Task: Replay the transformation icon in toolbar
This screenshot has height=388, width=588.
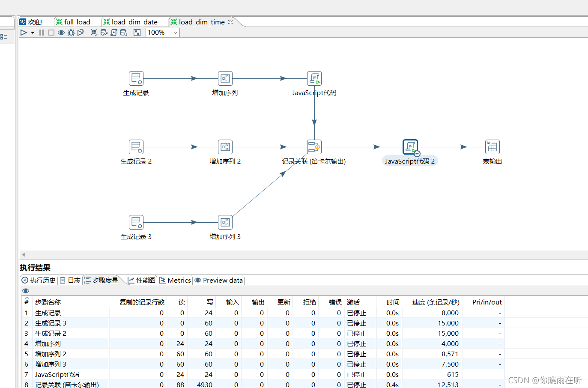Action: point(81,33)
